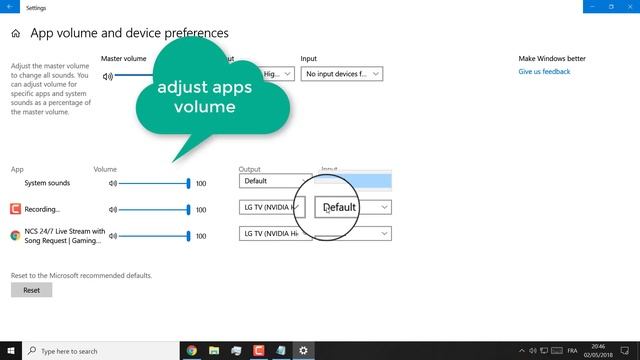Open the Recording row's LG TV output dropdown
Viewport: 640px width, 360px height.
(x=272, y=207)
